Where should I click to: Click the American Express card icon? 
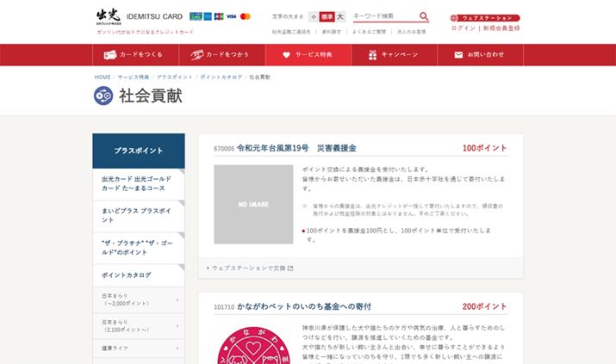click(x=208, y=16)
